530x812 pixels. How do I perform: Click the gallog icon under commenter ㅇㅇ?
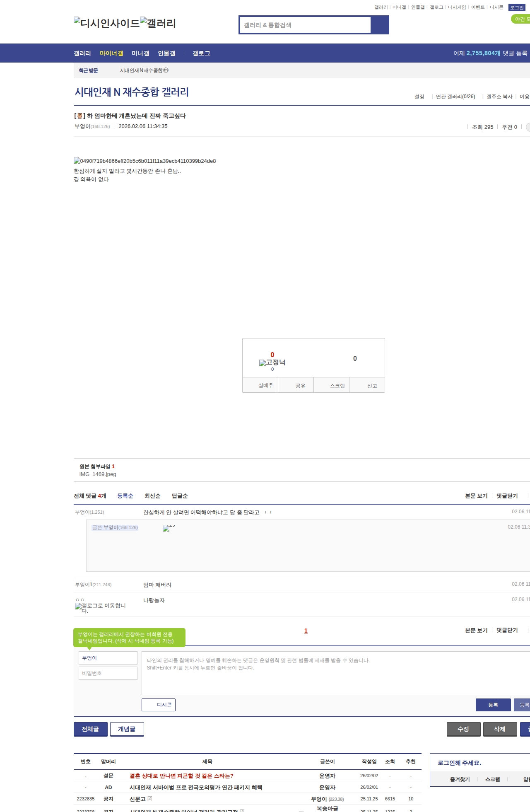tap(100, 608)
